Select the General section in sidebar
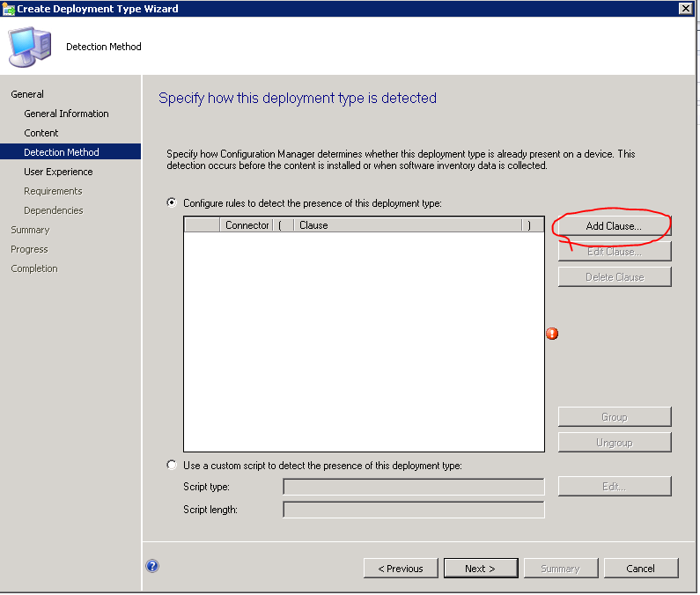The width and height of the screenshot is (700, 595). pos(27,94)
